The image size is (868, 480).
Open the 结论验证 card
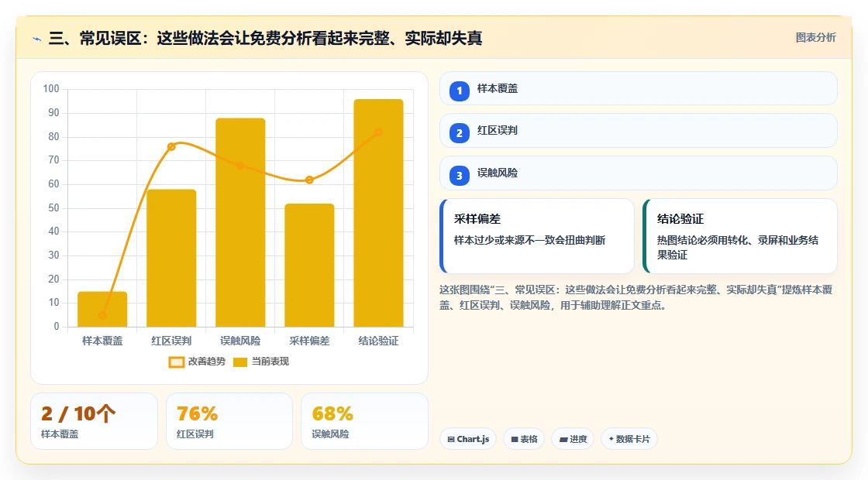(740, 236)
